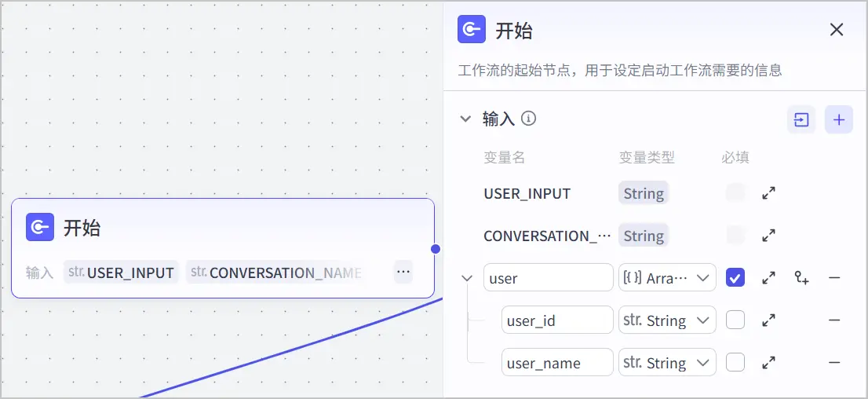
Task: Check the required box for user_name
Action: point(735,363)
